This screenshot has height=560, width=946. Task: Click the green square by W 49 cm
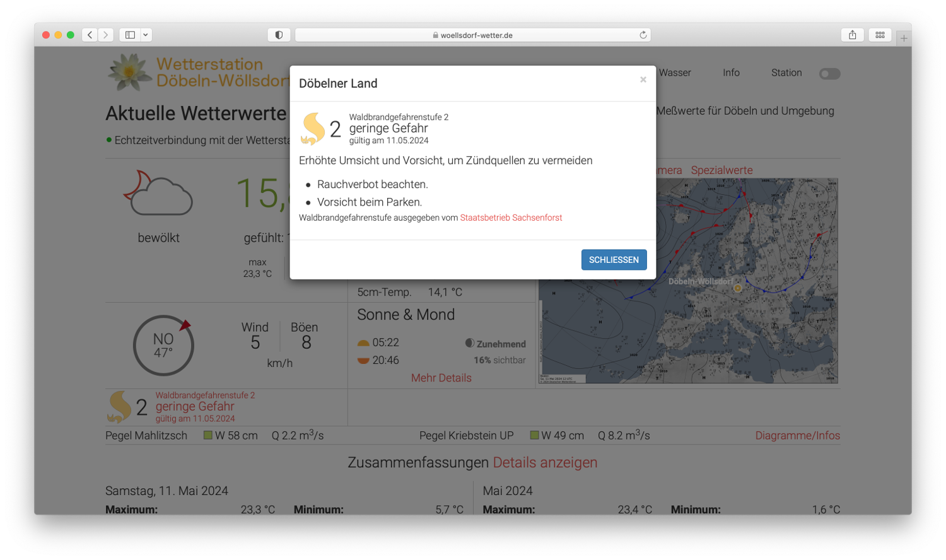click(x=534, y=435)
